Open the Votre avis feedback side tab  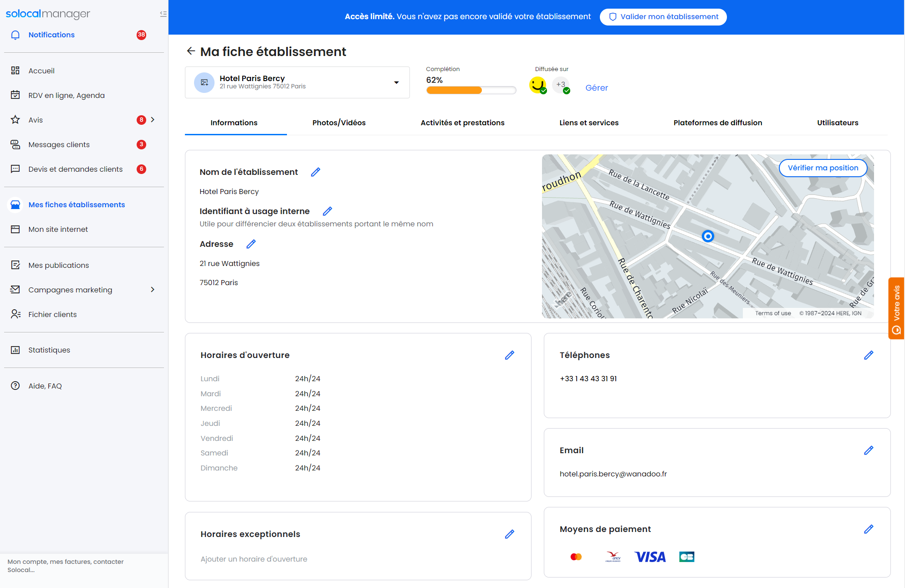click(x=896, y=308)
